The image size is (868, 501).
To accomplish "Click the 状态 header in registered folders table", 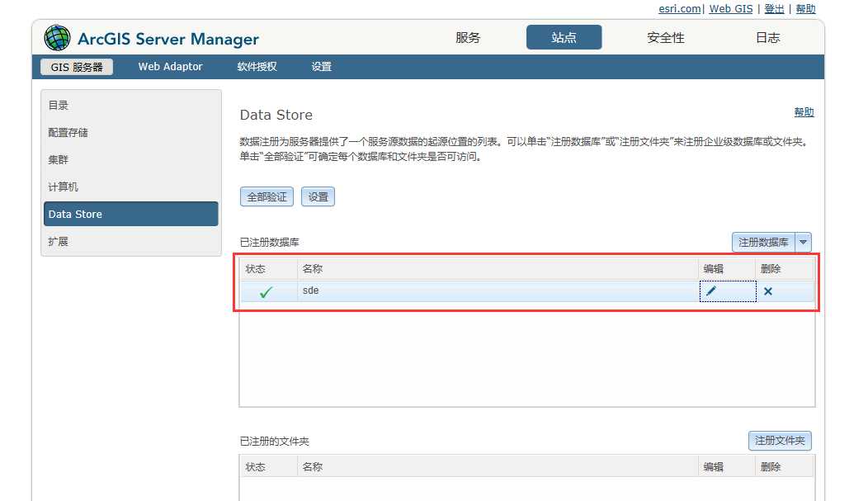I will (268, 466).
